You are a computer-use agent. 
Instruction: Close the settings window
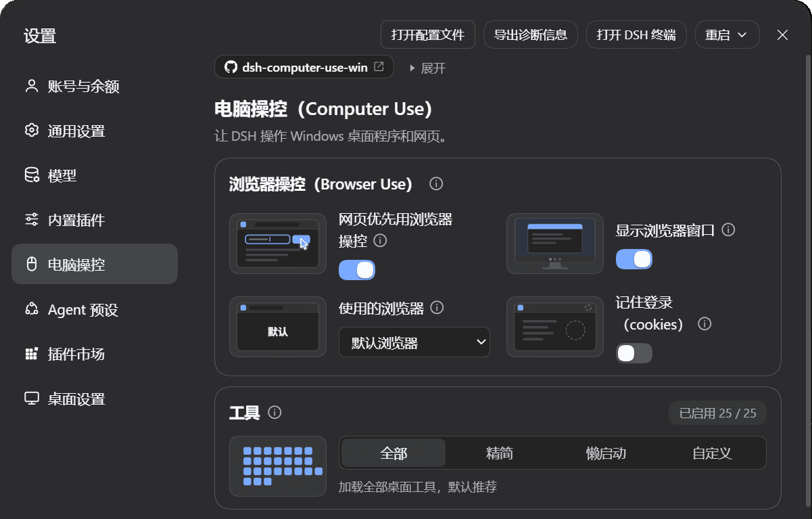[x=782, y=35]
